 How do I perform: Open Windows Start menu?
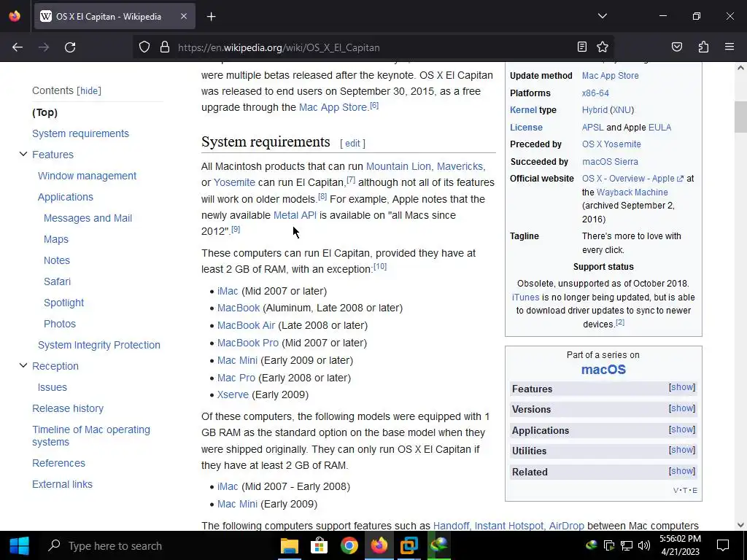pos(19,545)
